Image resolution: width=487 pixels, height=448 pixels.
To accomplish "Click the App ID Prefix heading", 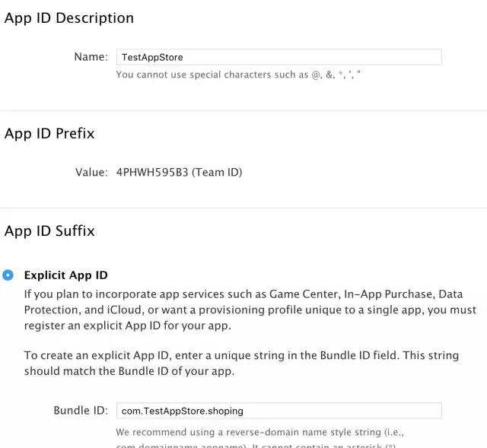I will click(x=49, y=134).
